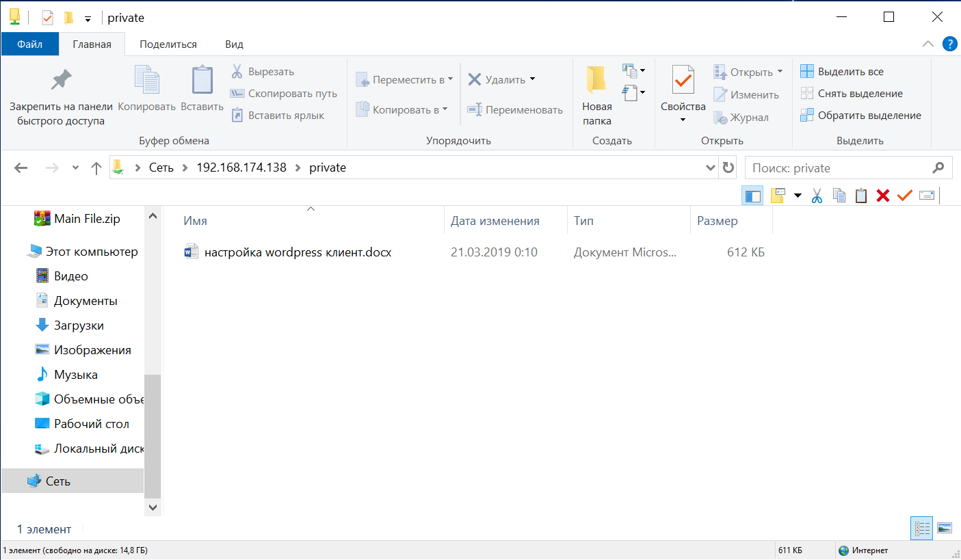Screen dimensions: 961x560
Task: Select Этот компьютер in the navigation pane
Action: (83, 252)
